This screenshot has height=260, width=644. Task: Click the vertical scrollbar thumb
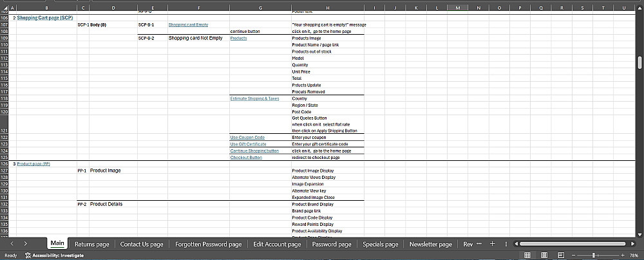(x=639, y=63)
